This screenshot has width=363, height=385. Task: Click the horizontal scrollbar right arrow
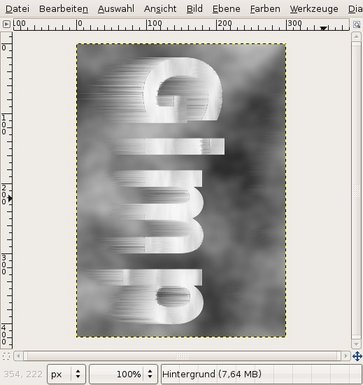346,356
